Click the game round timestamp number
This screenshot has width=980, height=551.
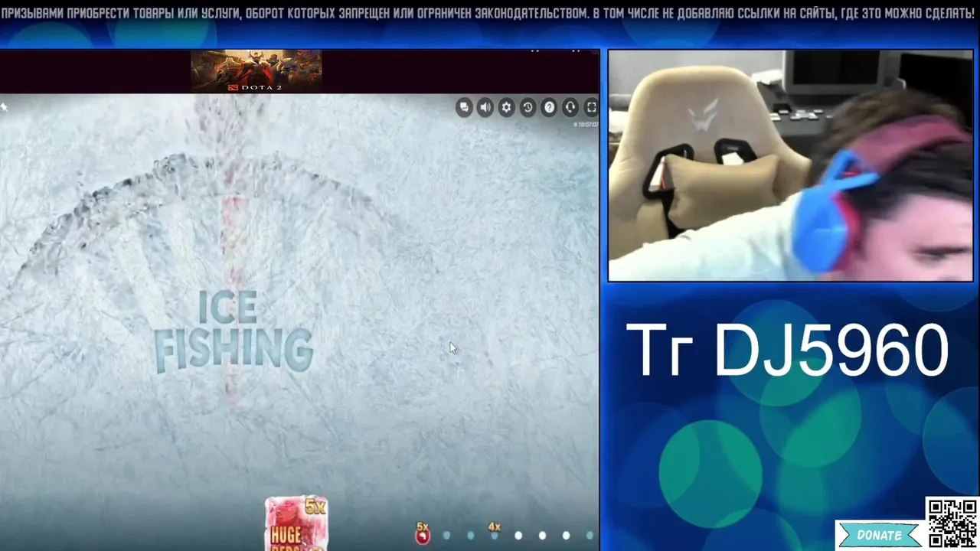point(586,124)
